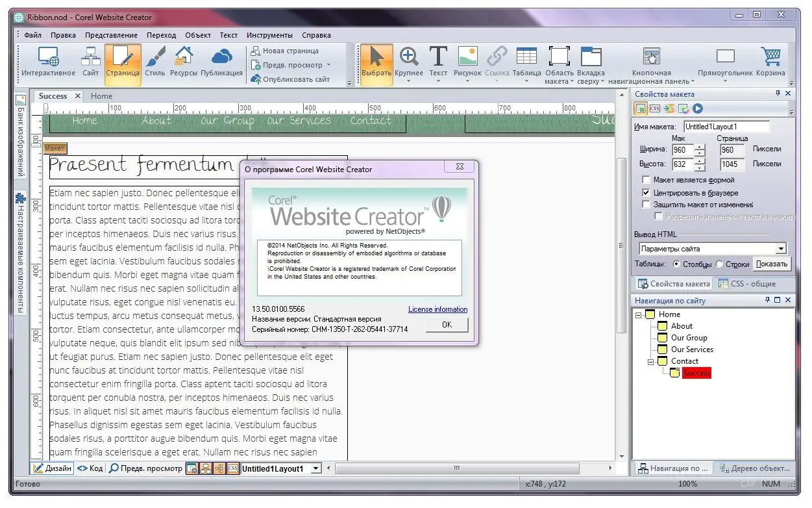Click the Показать button
Image resolution: width=812 pixels, height=508 pixels.
click(772, 264)
